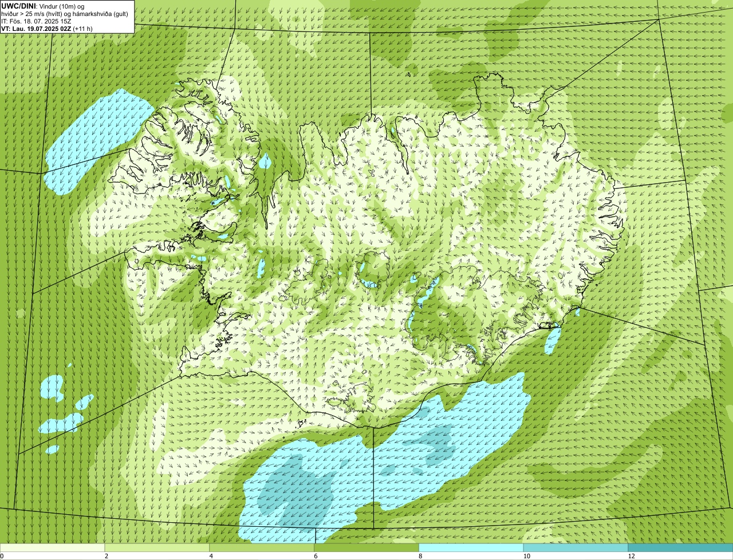Click the teal 10–12 legend swatch
This screenshot has height=560, width=733.
[576, 548]
